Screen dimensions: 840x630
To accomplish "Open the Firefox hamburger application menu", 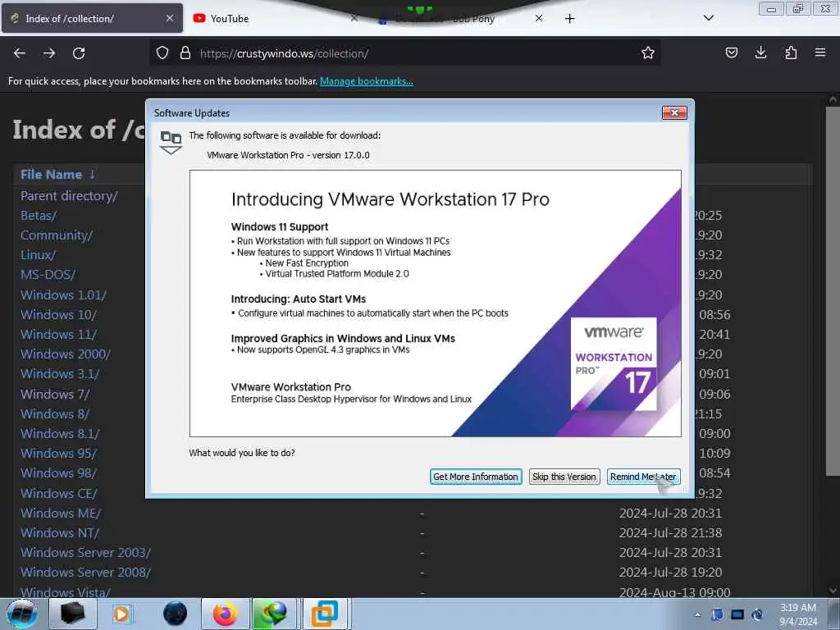I will point(820,52).
